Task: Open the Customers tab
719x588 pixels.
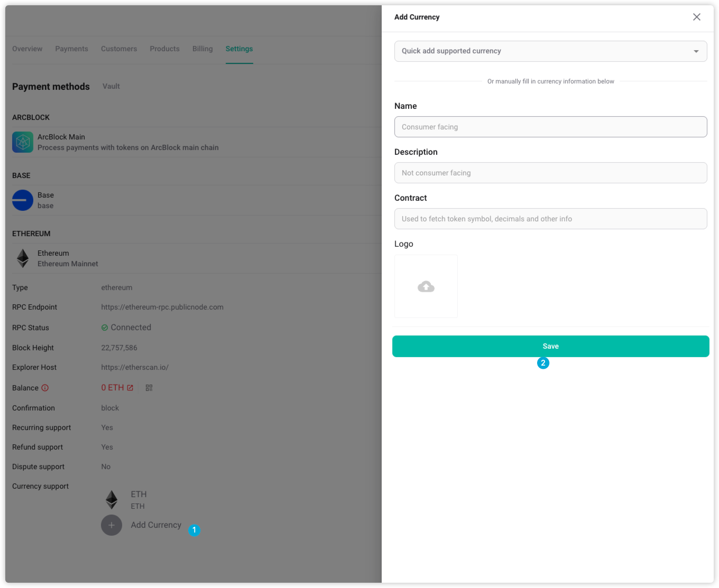Action: point(119,49)
